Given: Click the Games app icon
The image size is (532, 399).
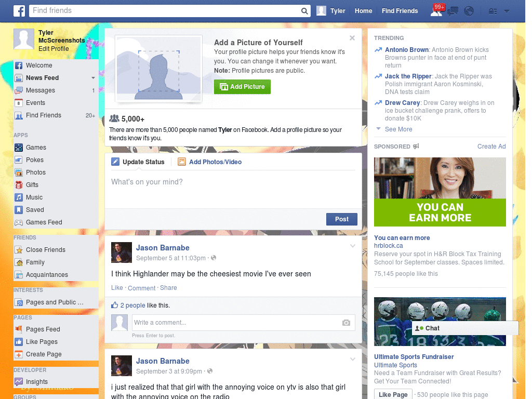Looking at the screenshot, I should 19,148.
